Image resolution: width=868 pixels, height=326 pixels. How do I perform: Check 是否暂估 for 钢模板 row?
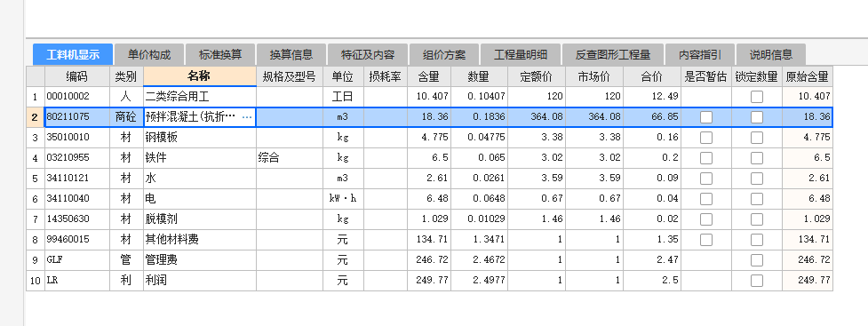tap(705, 138)
